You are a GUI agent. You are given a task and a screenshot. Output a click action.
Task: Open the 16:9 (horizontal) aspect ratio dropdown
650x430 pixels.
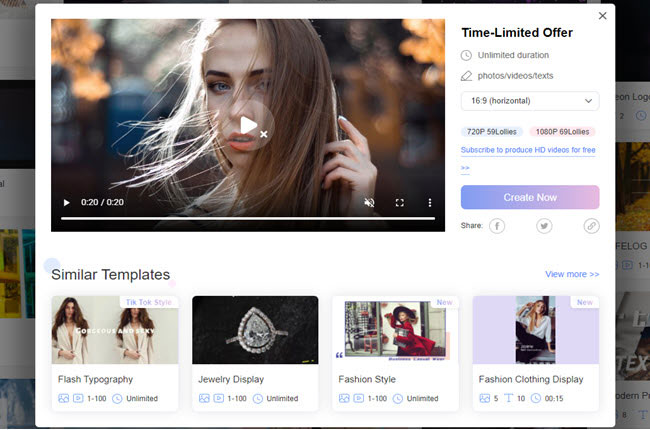[x=529, y=101]
